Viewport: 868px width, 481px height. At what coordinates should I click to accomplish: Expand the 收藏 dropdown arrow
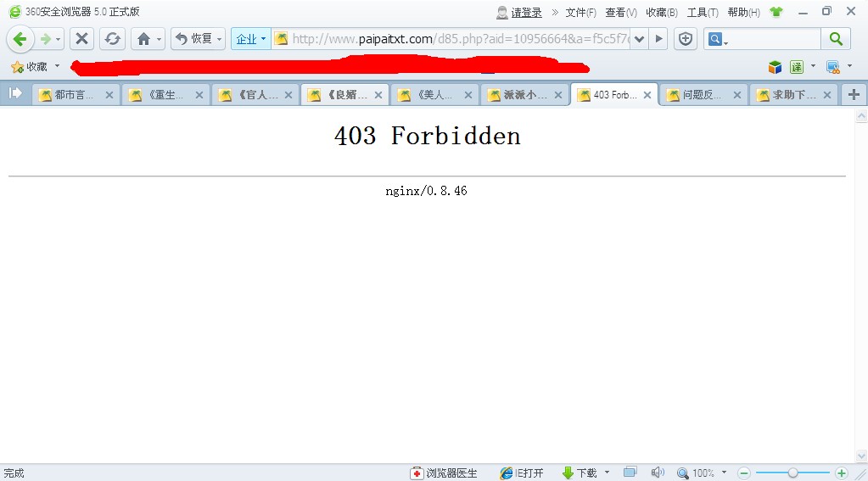coord(57,66)
